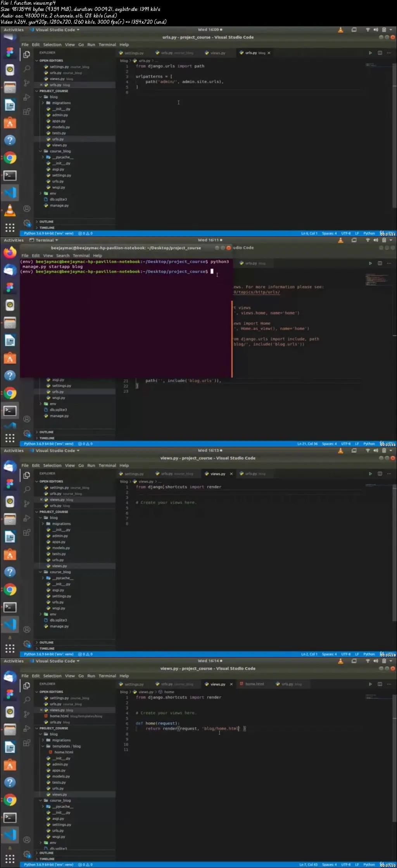Image resolution: width=397 pixels, height=868 pixels.
Task: Click Thunderbird dock icon in the 16:13 frame
Action: coord(10,467)
